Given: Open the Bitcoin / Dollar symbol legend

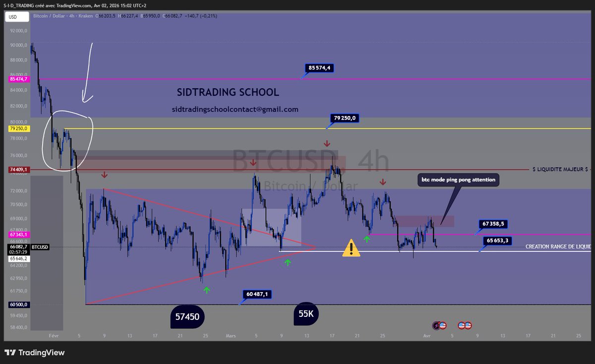Looking at the screenshot, I should (x=49, y=16).
